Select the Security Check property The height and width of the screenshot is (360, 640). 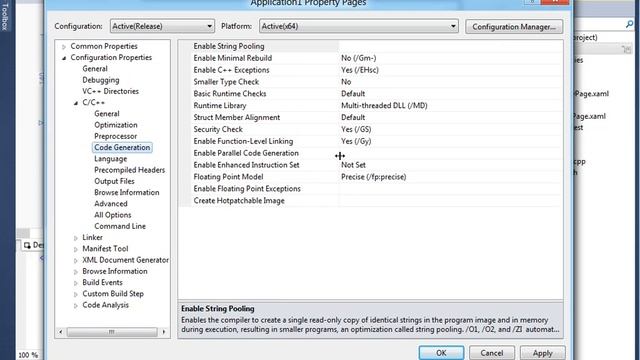[218, 129]
